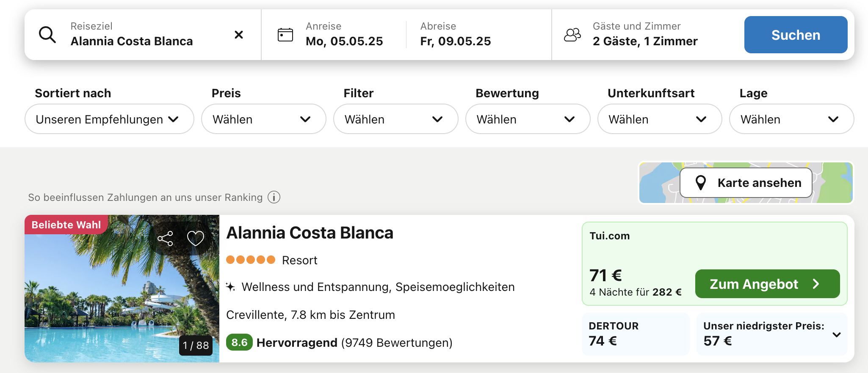This screenshot has height=373, width=868.
Task: Expand Unser niedrigster Preis options
Action: [836, 335]
